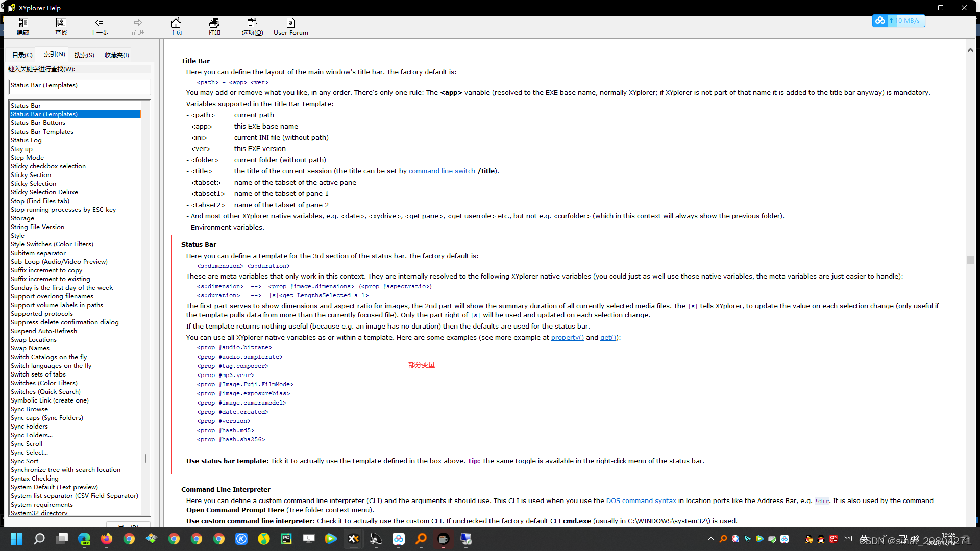Open the DOS command syntax link
This screenshot has height=551, width=980.
tap(641, 501)
